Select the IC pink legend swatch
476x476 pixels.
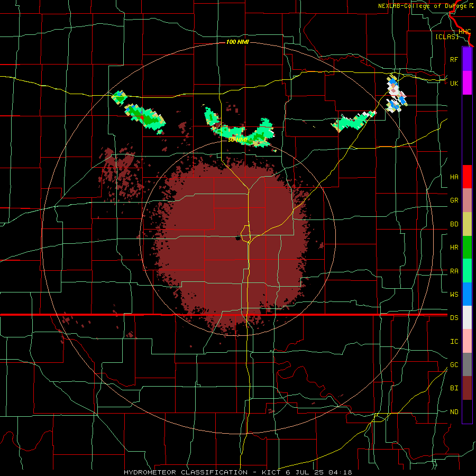click(467, 341)
